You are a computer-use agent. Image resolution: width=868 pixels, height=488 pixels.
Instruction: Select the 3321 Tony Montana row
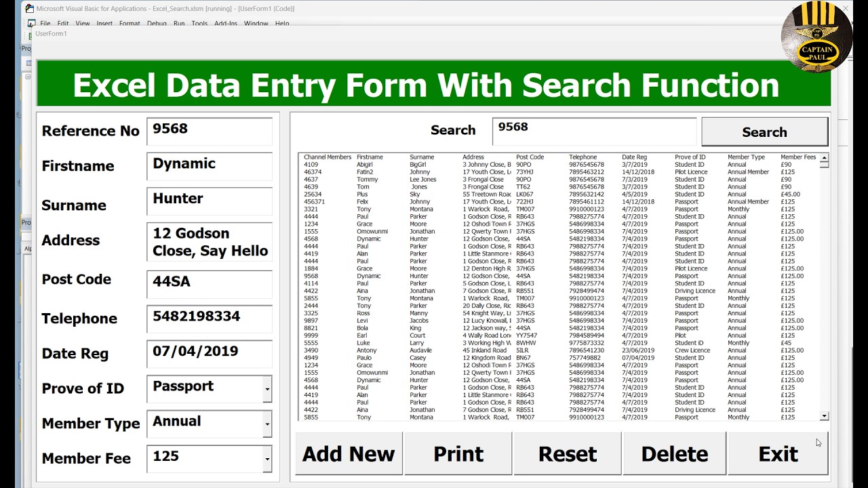tap(559, 209)
